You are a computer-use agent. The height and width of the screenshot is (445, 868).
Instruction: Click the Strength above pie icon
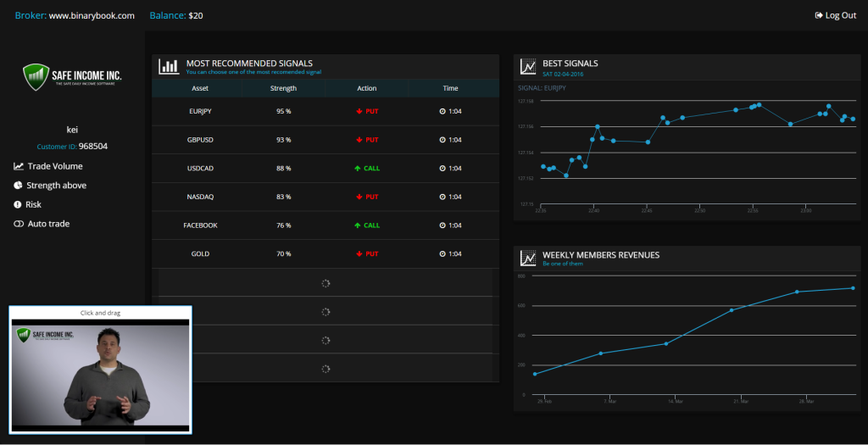click(x=18, y=186)
